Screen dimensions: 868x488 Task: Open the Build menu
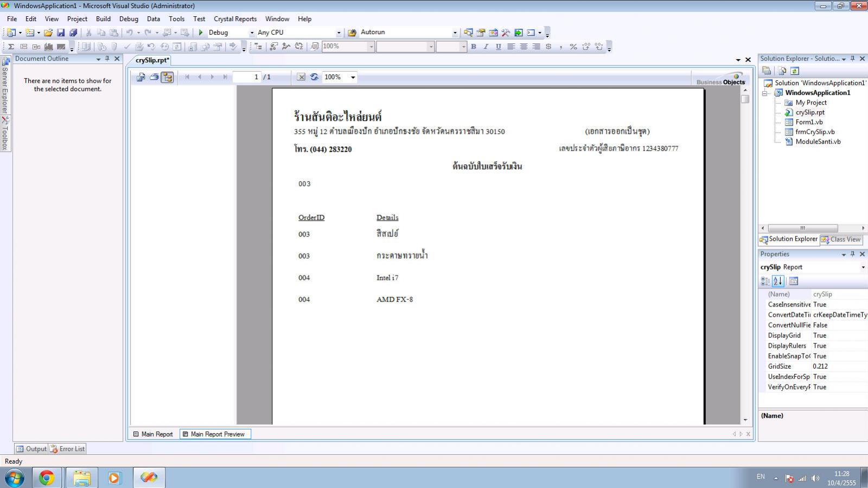point(103,19)
